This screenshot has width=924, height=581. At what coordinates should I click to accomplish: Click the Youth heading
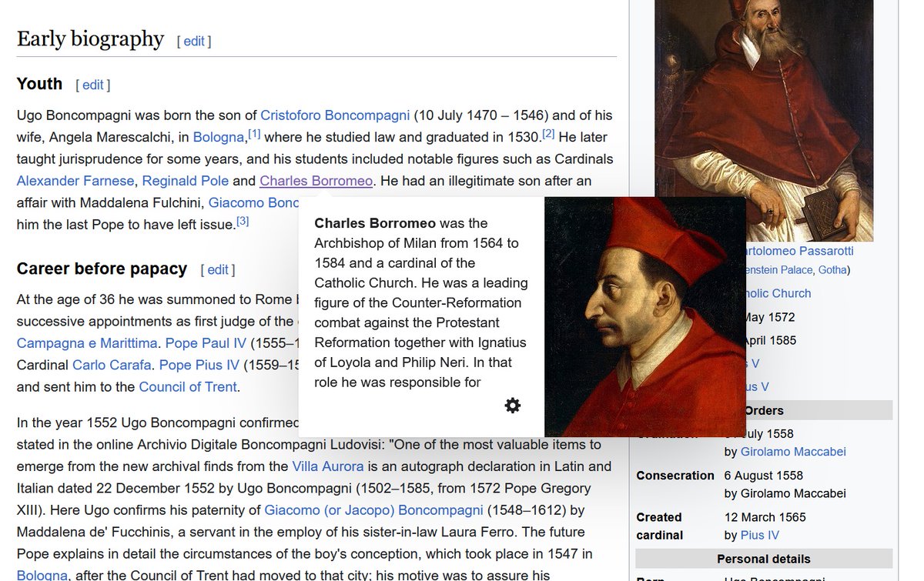[x=39, y=84]
